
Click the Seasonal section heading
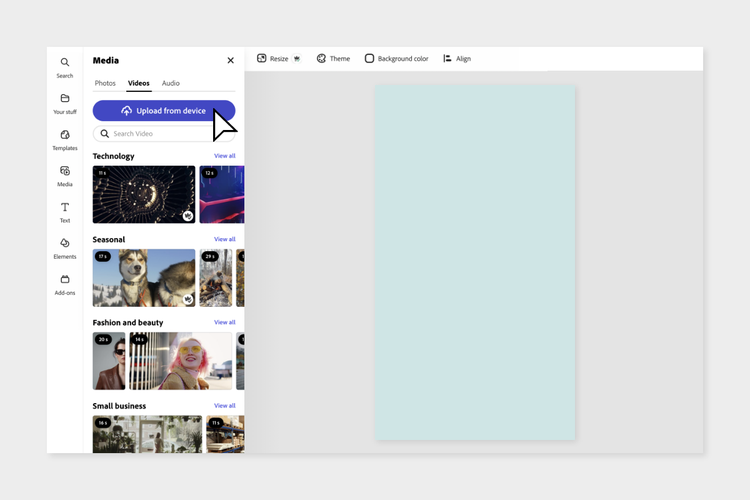pos(109,239)
